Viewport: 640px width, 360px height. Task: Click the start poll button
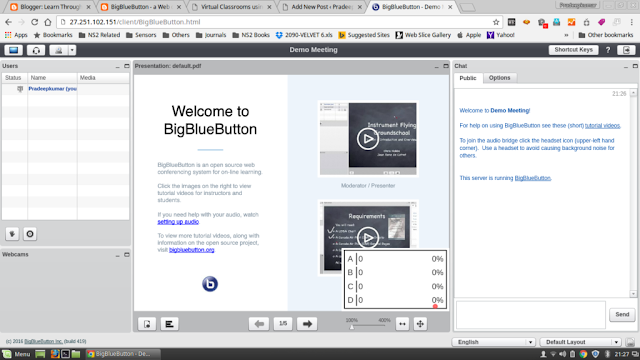(x=169, y=324)
